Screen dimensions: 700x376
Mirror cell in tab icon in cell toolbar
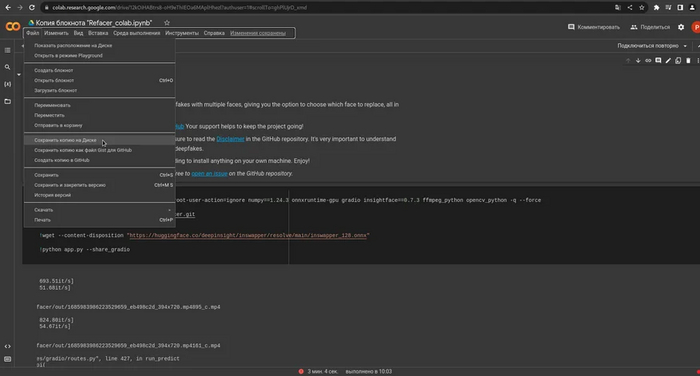[x=678, y=60]
